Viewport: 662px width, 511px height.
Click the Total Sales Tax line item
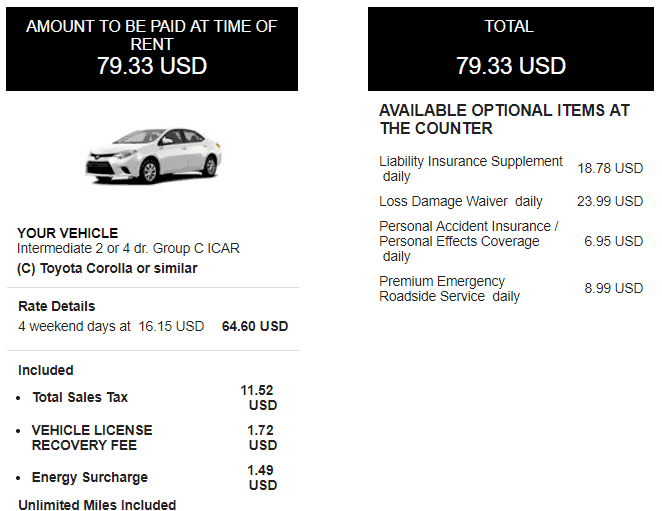(80, 397)
